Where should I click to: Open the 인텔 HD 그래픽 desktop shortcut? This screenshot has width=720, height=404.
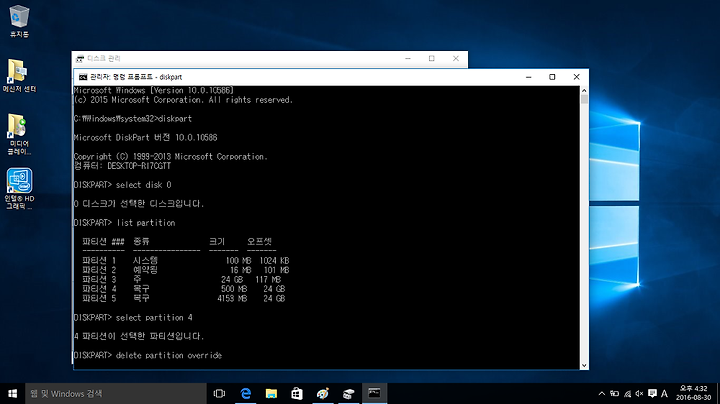(x=19, y=189)
